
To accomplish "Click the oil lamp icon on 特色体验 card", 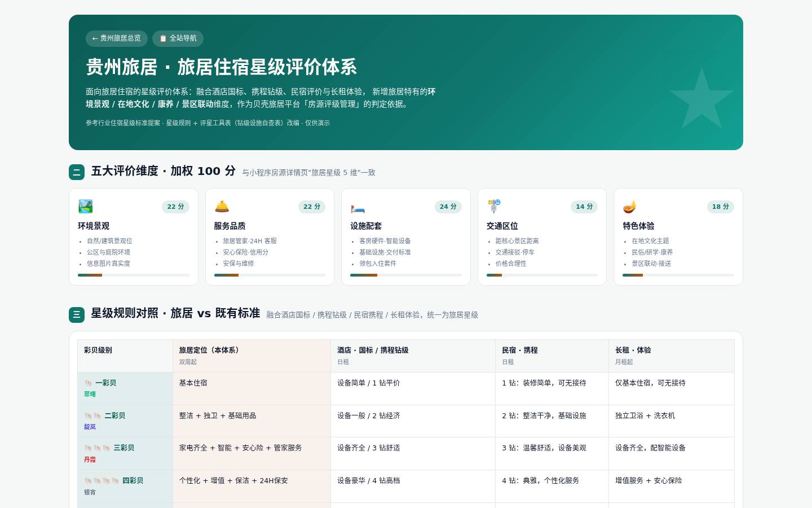I will pyautogui.click(x=630, y=207).
